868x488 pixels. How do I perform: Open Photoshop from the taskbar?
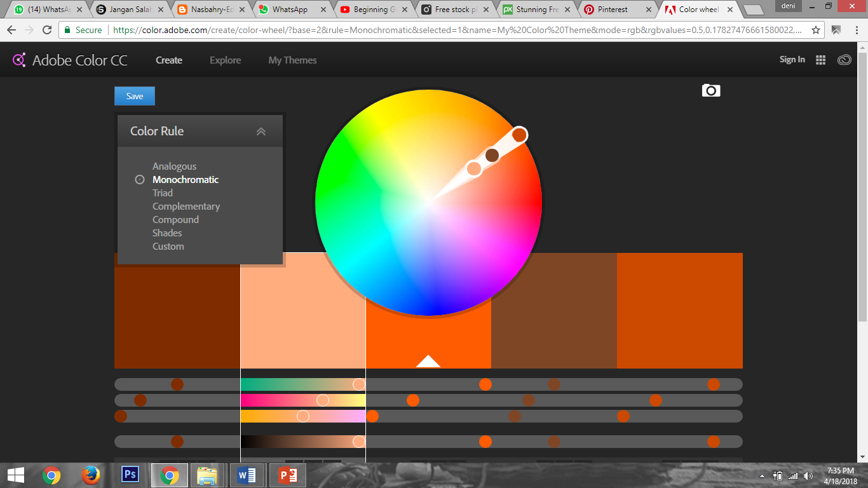[130, 475]
